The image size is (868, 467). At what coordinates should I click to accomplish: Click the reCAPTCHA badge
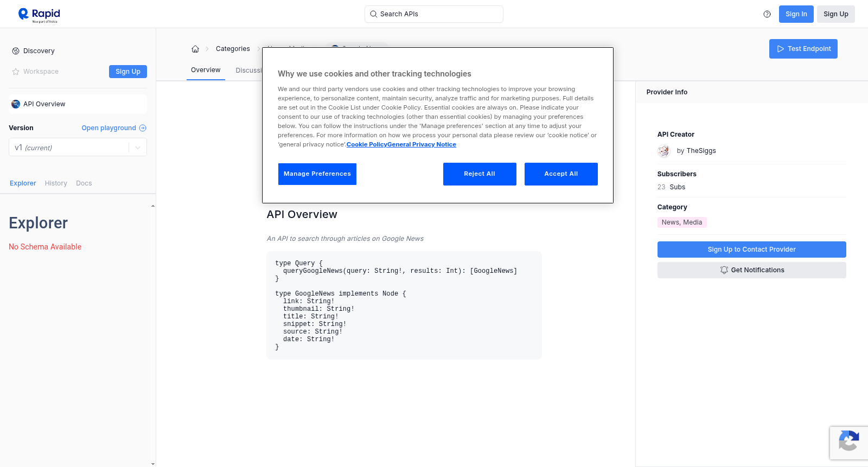coord(849,443)
